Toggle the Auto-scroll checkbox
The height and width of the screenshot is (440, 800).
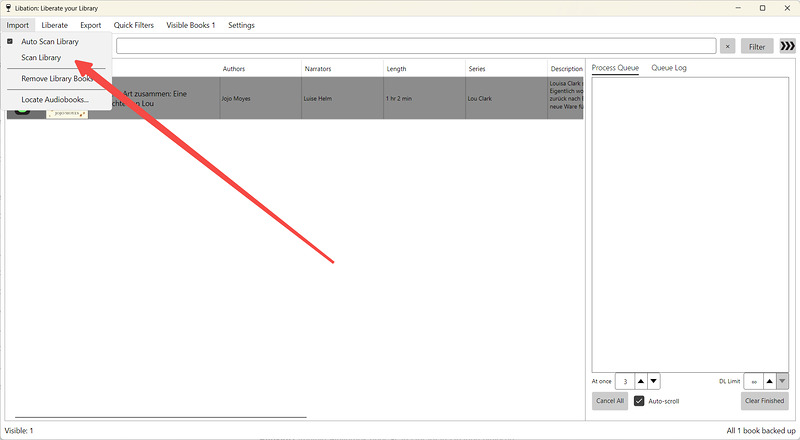click(639, 401)
